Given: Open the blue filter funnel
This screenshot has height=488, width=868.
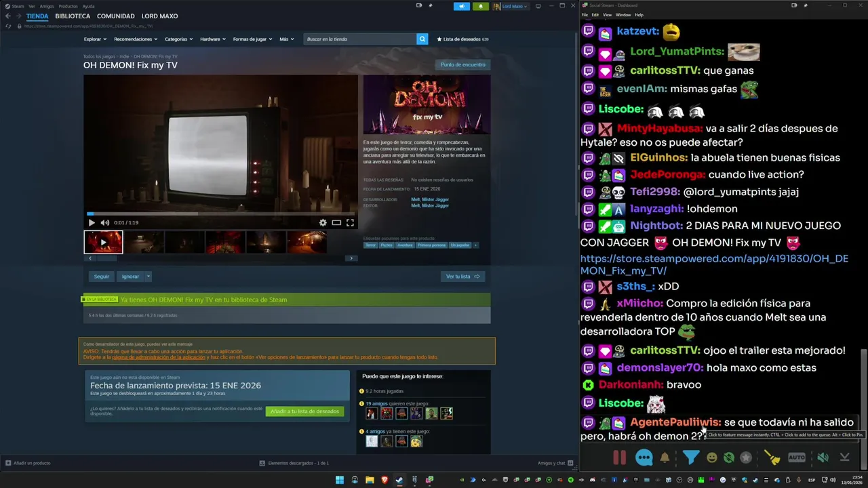Looking at the screenshot, I should tap(690, 457).
